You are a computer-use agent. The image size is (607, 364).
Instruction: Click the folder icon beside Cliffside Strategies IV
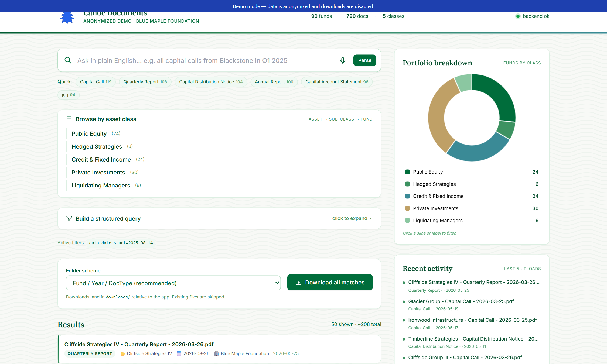tap(122, 354)
